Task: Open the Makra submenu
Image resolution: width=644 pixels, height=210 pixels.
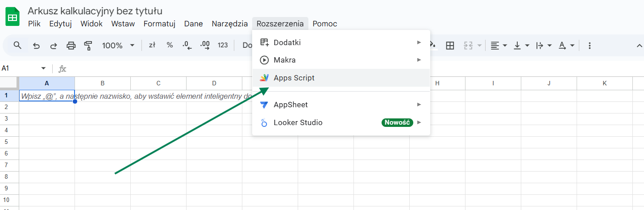Action: (285, 60)
